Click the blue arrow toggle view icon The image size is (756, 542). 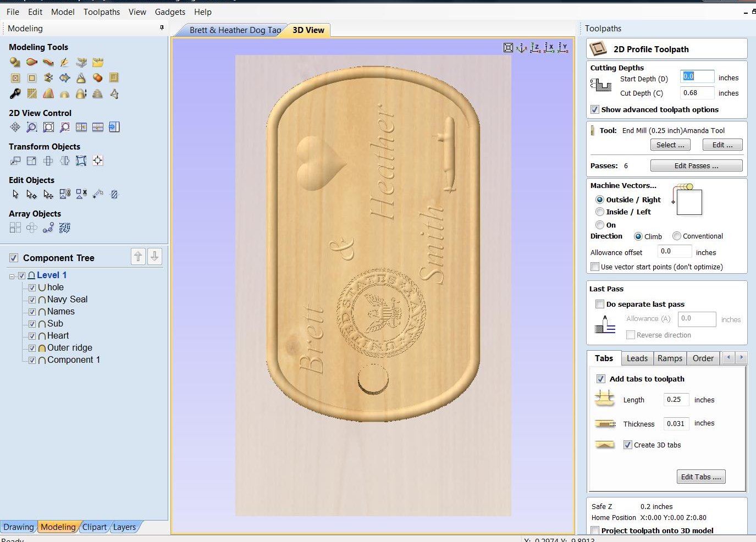[114, 127]
